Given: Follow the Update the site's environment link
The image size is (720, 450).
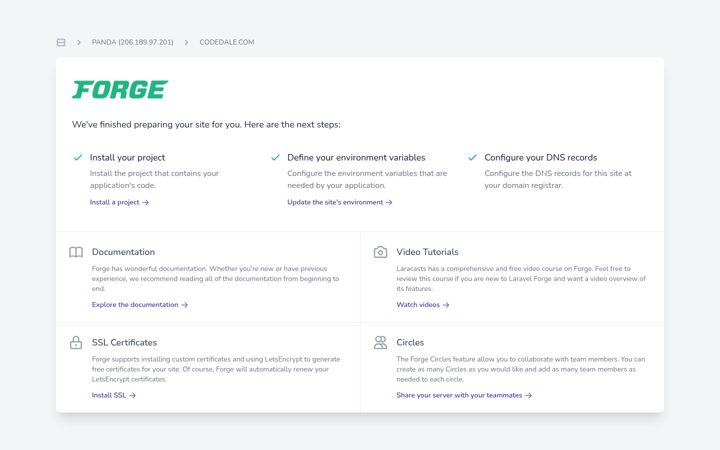Looking at the screenshot, I should [x=340, y=202].
